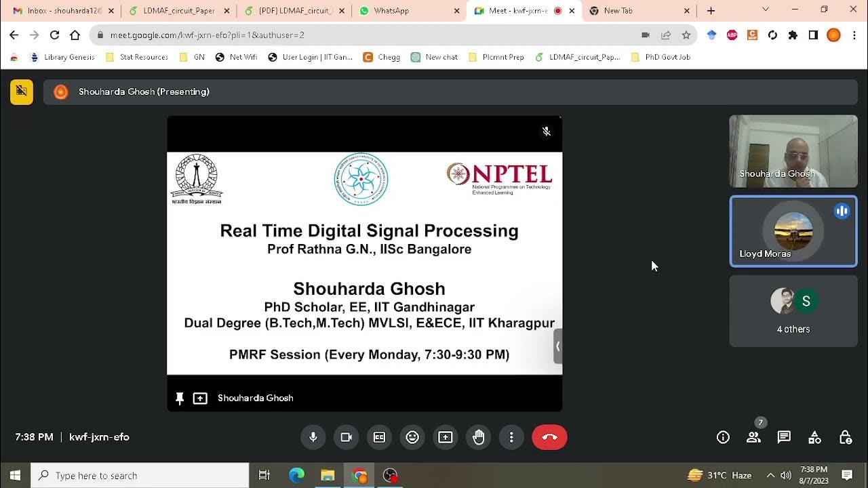Select Shouharda Ghosh video tile
The width and height of the screenshot is (868, 488).
pyautogui.click(x=793, y=151)
